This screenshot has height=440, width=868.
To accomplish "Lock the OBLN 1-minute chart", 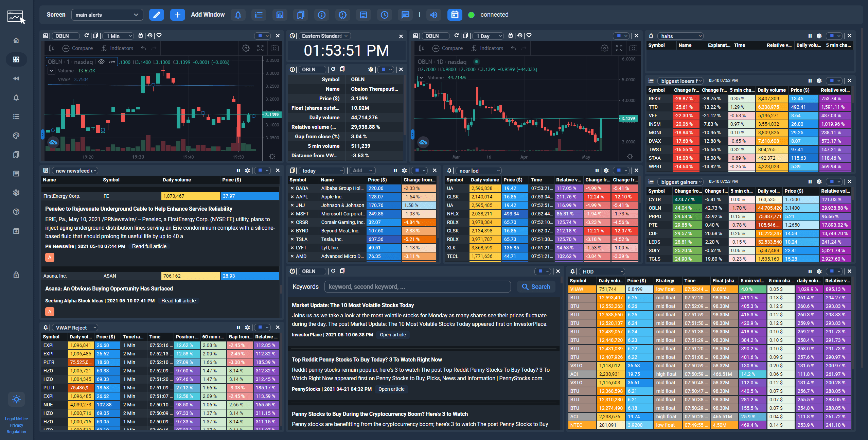I will point(141,35).
